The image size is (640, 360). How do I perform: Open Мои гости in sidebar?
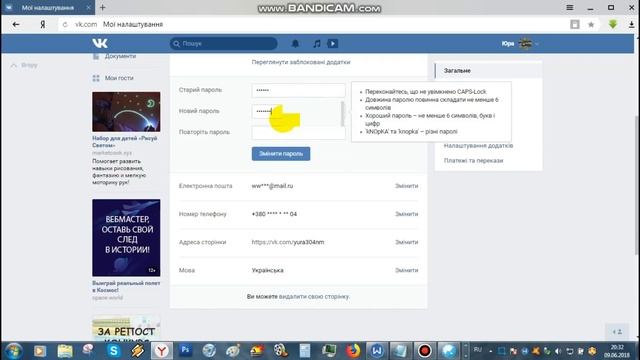tap(119, 78)
